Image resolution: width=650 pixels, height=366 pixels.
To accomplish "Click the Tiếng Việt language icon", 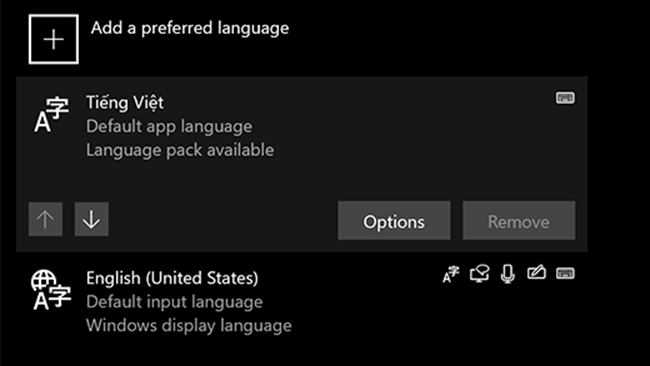I will (51, 114).
